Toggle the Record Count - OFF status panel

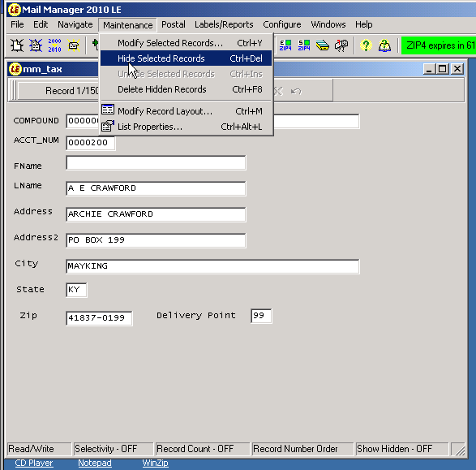(203, 449)
